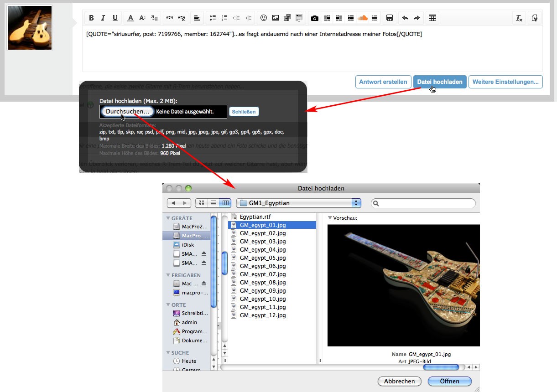The width and height of the screenshot is (557, 392).
Task: Go back in the file dialog
Action: pyautogui.click(x=173, y=203)
